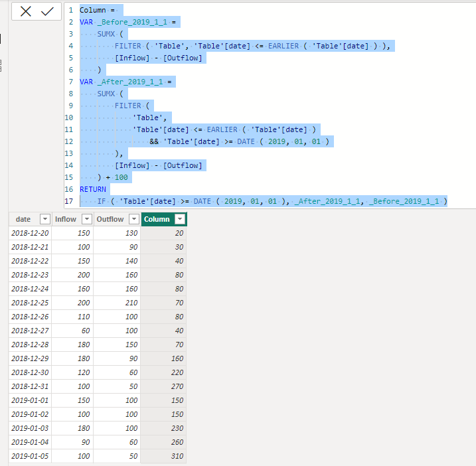
Task: Click the date cell 2018-12-20
Action: 30,233
